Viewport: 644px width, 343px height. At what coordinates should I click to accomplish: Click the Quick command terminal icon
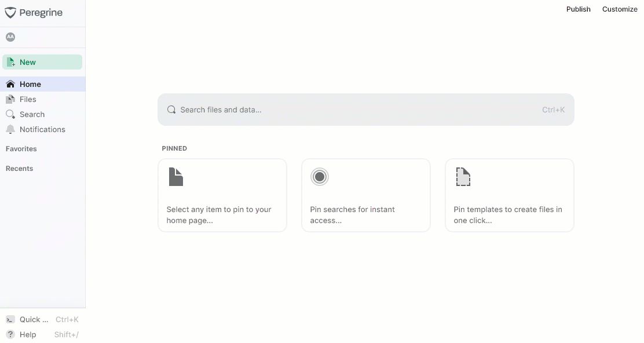[x=10, y=320]
